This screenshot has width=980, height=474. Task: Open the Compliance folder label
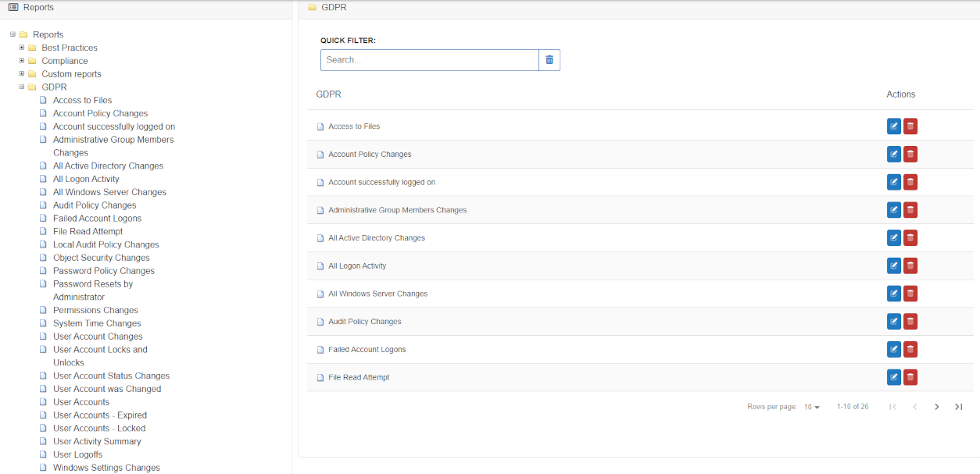point(65,61)
